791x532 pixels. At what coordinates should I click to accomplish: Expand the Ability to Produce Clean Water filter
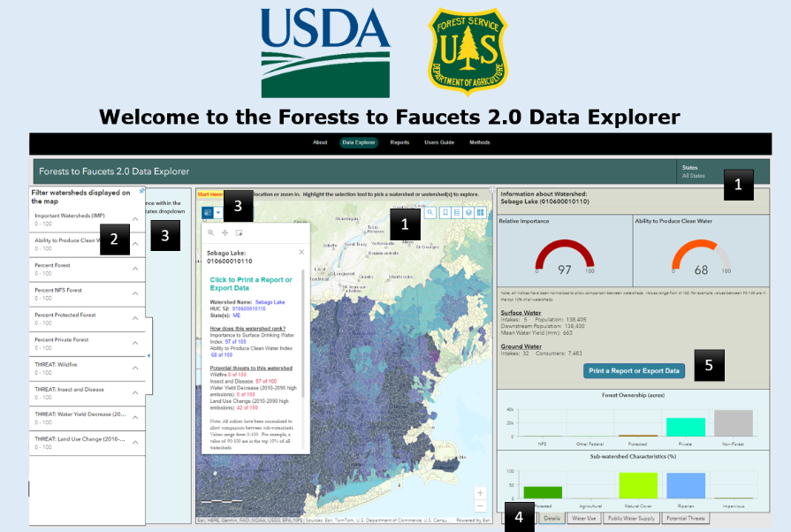coord(135,244)
